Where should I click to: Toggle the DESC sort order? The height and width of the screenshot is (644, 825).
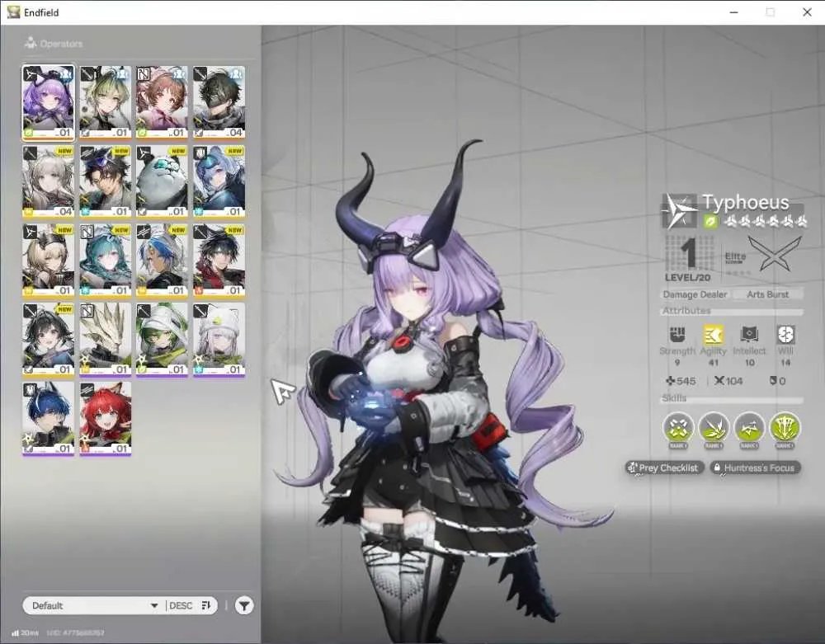point(190,605)
